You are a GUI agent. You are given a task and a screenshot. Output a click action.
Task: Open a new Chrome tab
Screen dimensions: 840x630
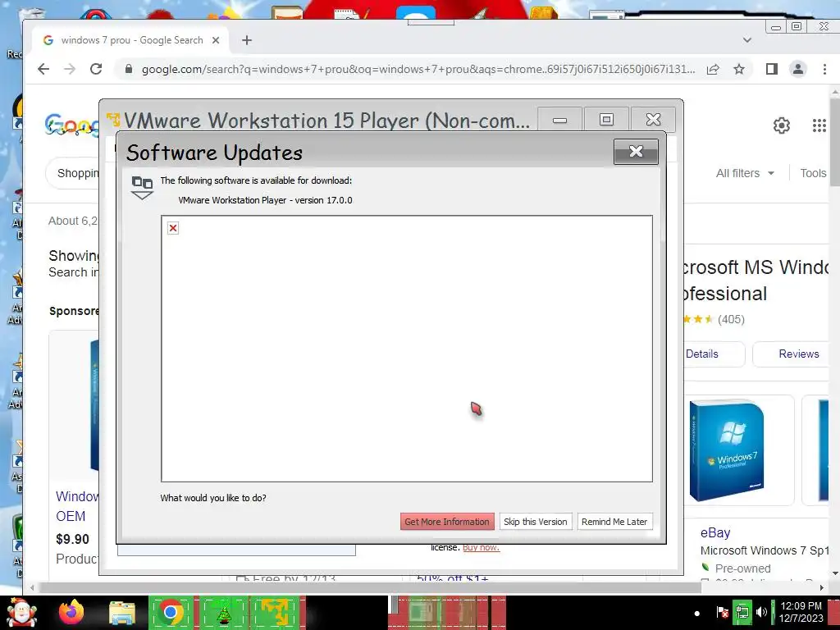(x=246, y=40)
